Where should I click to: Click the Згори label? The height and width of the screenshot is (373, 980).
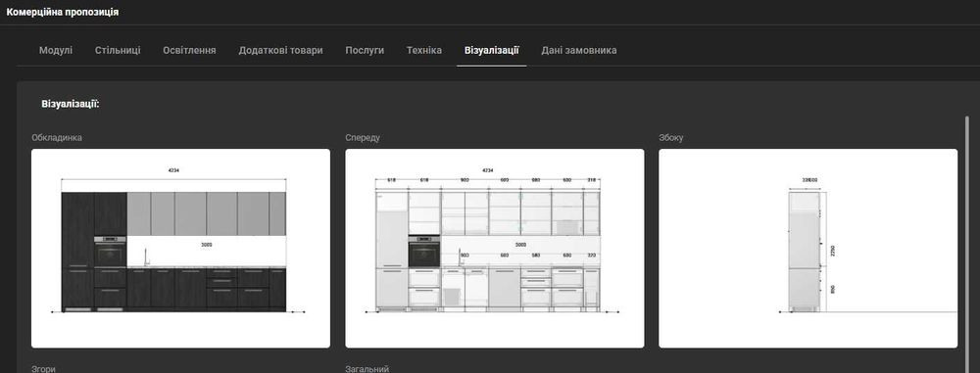tap(44, 369)
